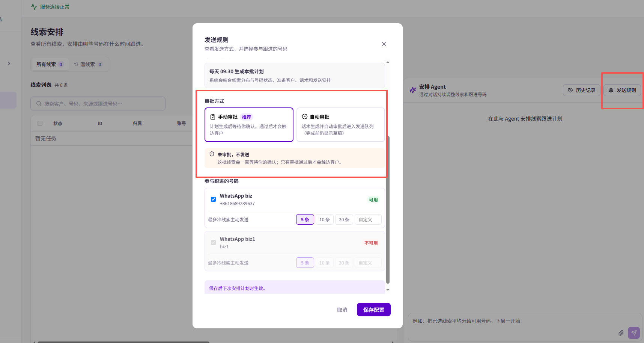
Task: Select the 自动审批 approval option
Action: tap(340, 125)
